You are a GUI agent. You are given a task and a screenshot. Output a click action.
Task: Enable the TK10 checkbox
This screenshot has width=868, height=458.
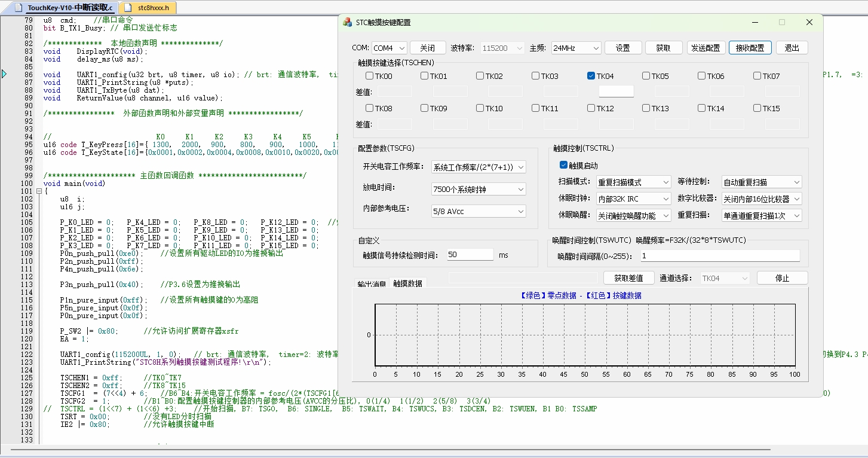[480, 108]
